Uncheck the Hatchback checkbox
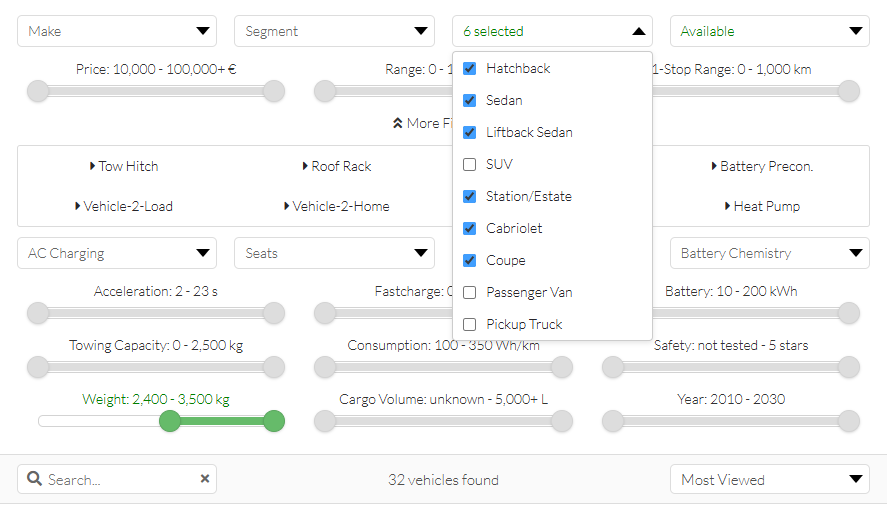887x519 pixels. [469, 69]
